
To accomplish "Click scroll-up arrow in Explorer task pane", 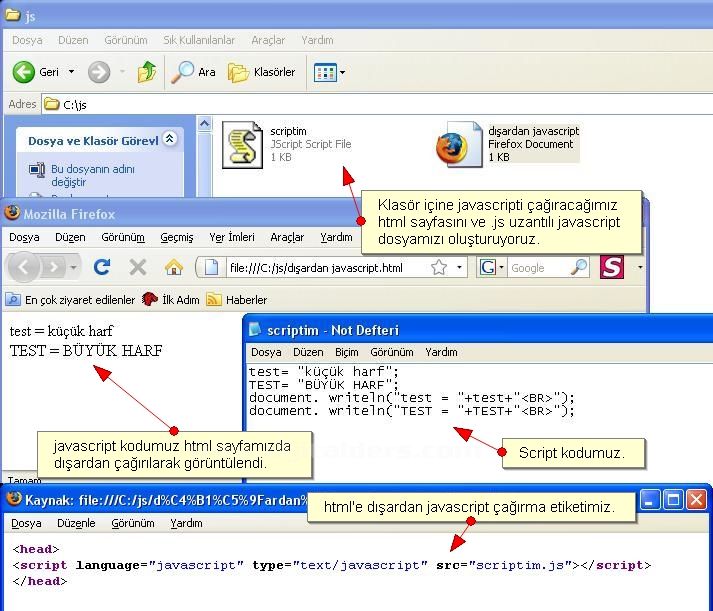I will point(205,124).
